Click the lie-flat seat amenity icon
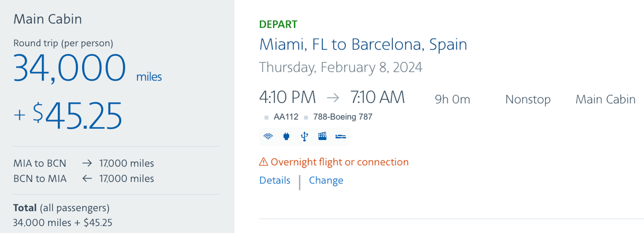Screen dimensions: 644x233 pyautogui.click(x=341, y=137)
